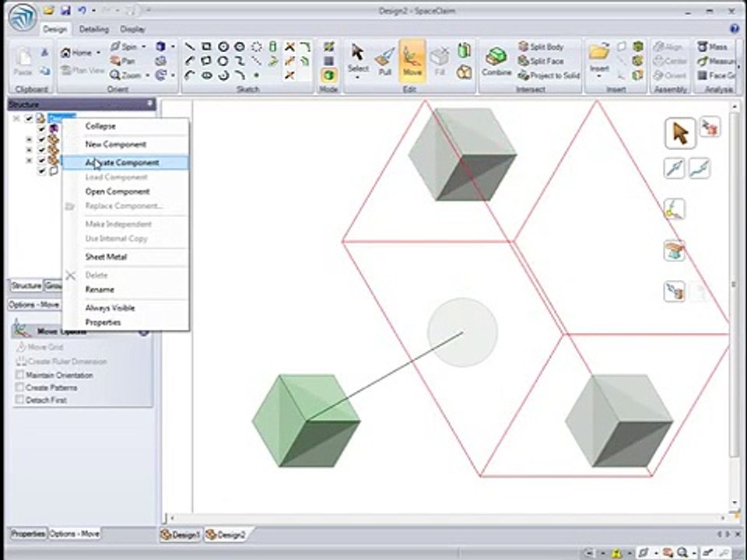Select the Line sketch tool
The width and height of the screenshot is (747, 560).
click(190, 47)
